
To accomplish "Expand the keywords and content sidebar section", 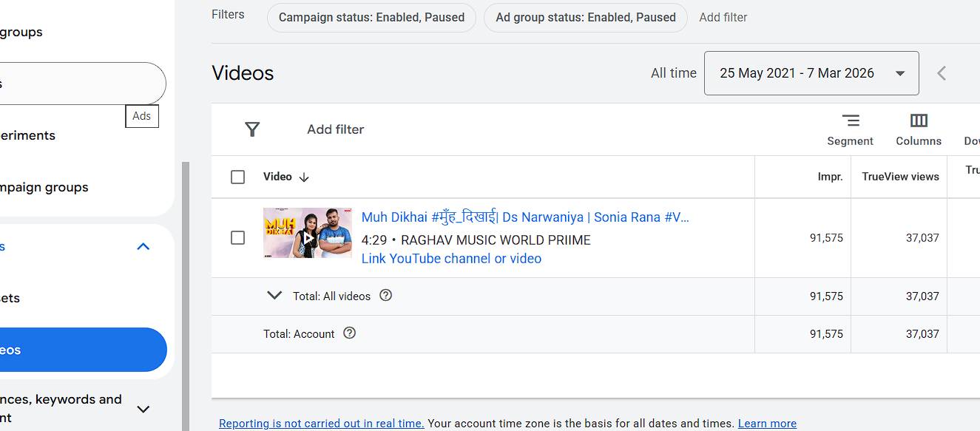I will [x=143, y=409].
